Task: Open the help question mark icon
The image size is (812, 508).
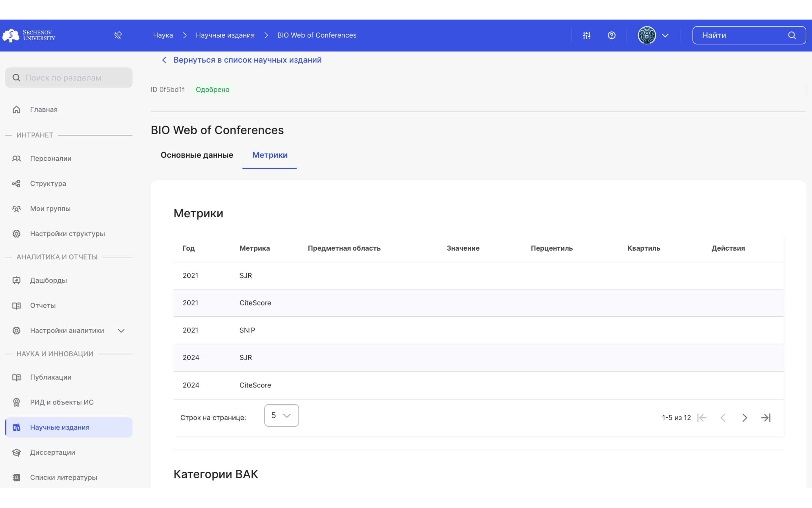Action: point(612,35)
